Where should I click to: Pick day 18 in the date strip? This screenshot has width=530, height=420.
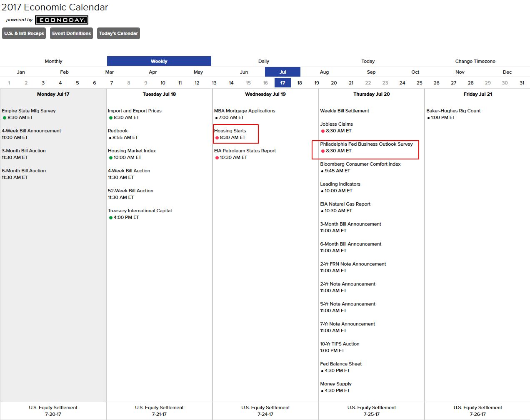[300, 83]
